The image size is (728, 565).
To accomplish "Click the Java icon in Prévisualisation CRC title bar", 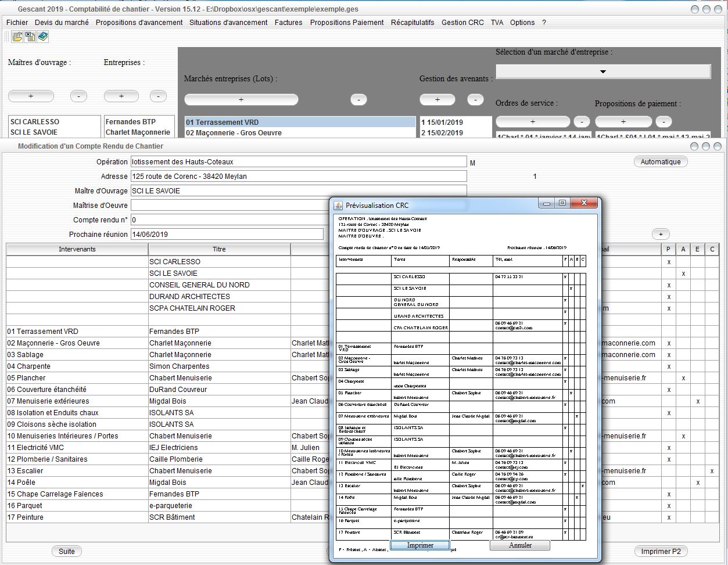I will (338, 205).
